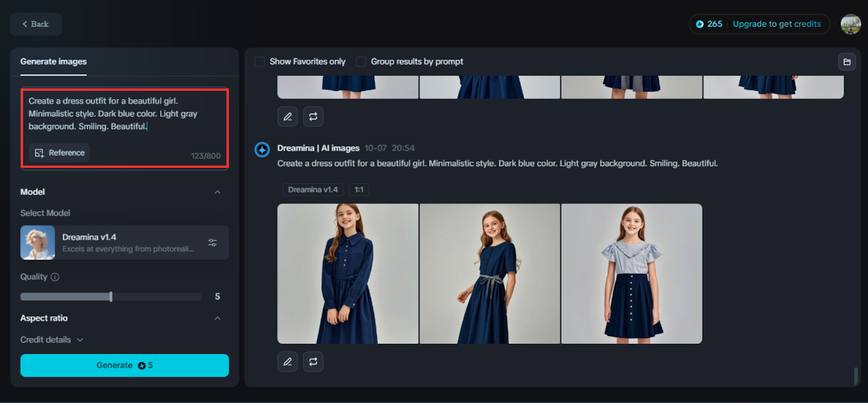Click the regenerate icon below bottom results
The height and width of the screenshot is (403, 868).
click(313, 362)
